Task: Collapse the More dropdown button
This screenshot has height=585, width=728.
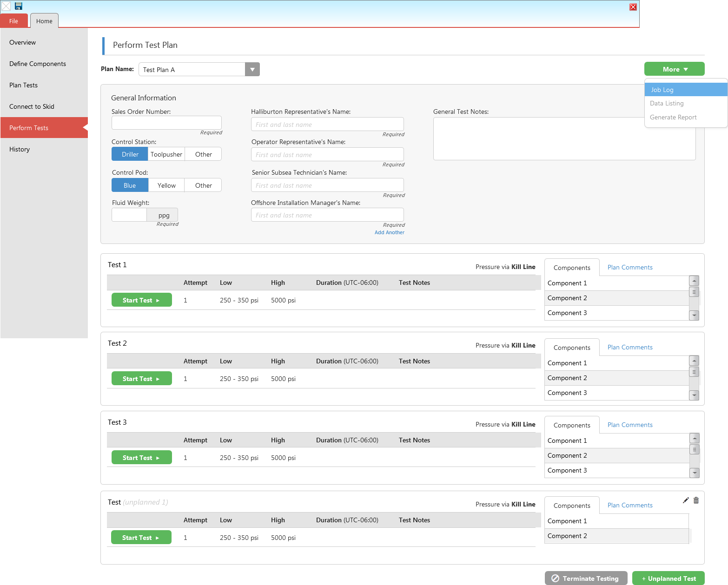Action: [674, 69]
